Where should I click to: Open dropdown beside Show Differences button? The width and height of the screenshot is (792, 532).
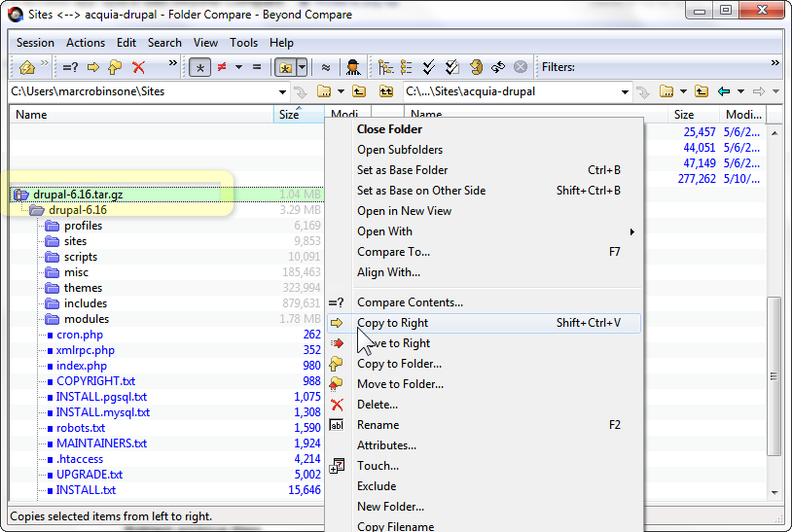pos(239,67)
